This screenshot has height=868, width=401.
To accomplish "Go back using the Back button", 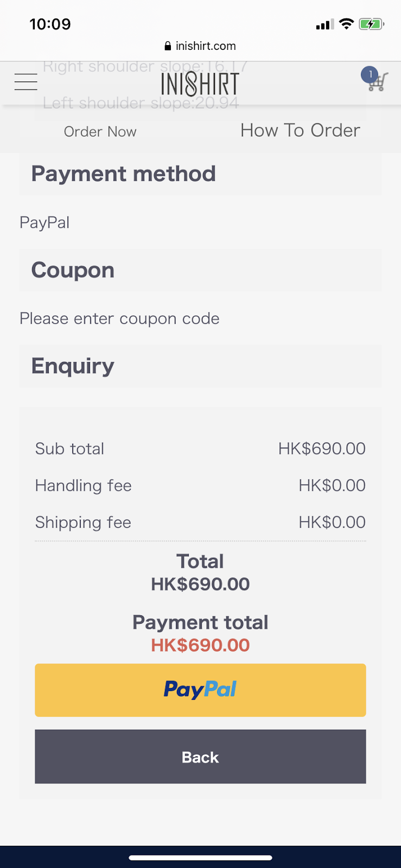I will coord(200,757).
